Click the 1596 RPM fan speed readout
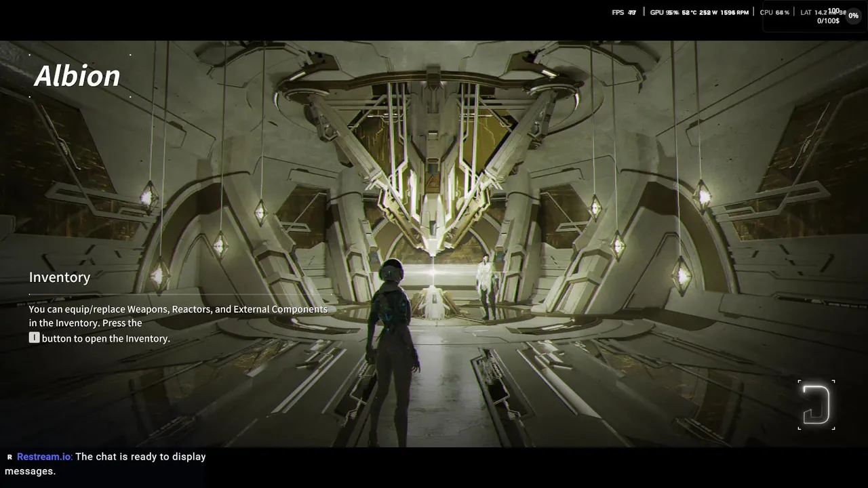868x488 pixels. pyautogui.click(x=734, y=12)
